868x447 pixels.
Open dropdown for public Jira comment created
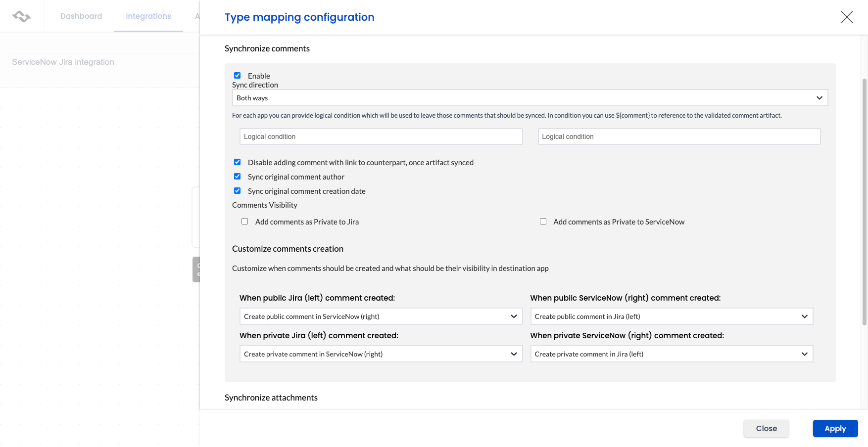click(x=381, y=316)
